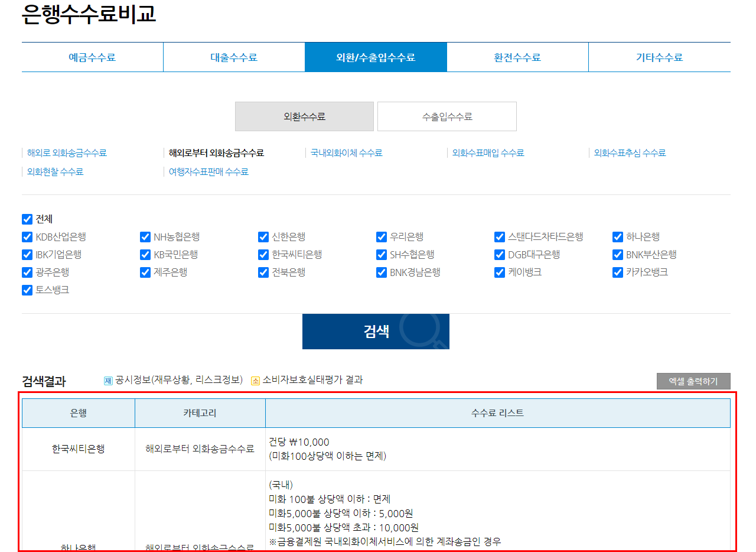Click 미화5,000불 상당액 초과 : 10,000원 line
The image size is (756, 552).
point(344,528)
